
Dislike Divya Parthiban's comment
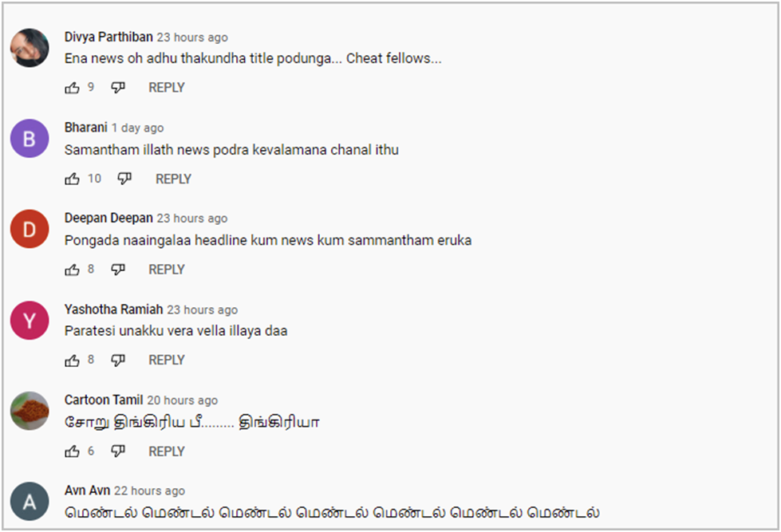click(x=118, y=88)
